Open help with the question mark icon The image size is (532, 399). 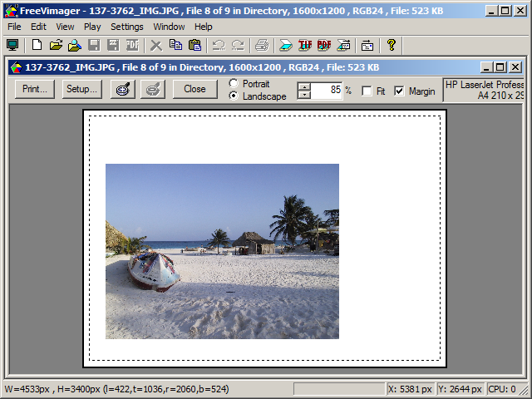pos(392,45)
